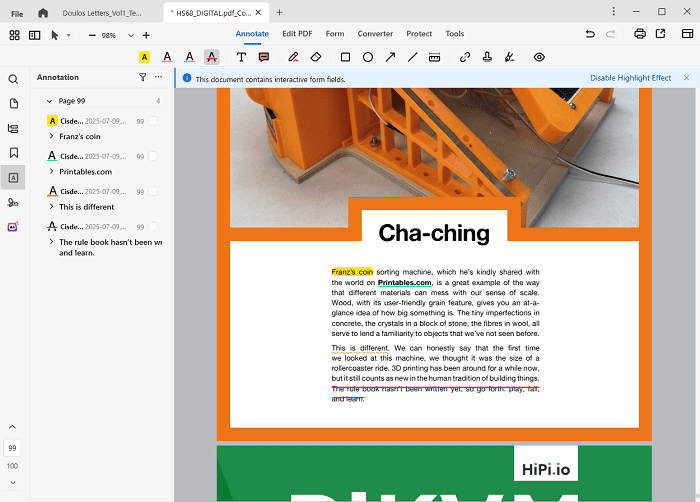Choose the eraser tool in toolbar
This screenshot has width=700, height=502.
click(316, 58)
